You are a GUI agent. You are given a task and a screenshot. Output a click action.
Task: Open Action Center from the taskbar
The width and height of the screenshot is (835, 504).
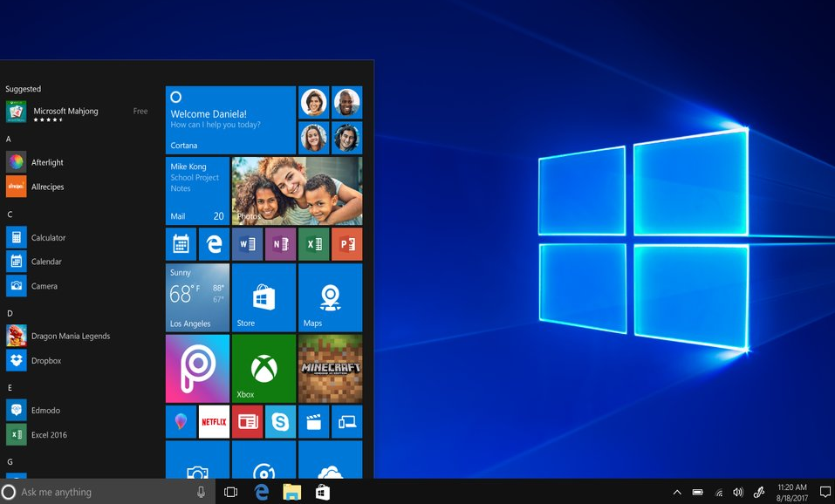(x=825, y=492)
